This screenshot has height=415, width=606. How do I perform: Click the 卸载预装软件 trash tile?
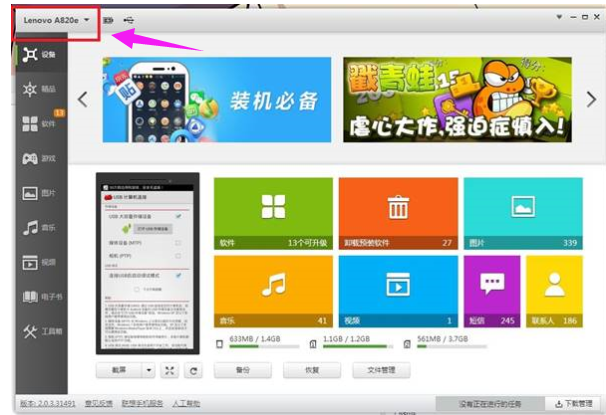[x=397, y=213]
